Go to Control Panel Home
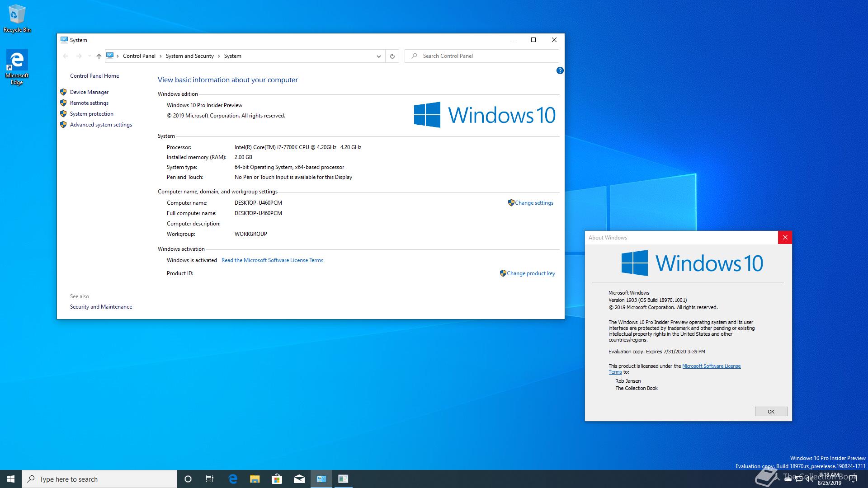The image size is (868, 488). click(x=94, y=76)
